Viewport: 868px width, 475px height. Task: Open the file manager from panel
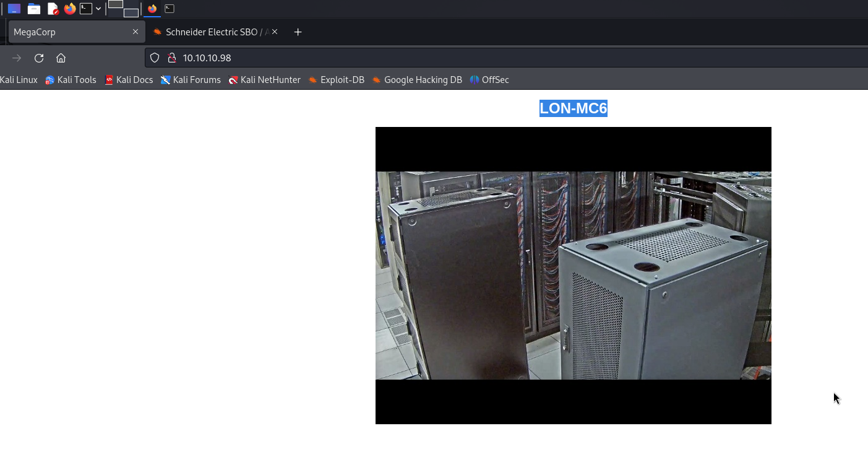click(x=34, y=9)
